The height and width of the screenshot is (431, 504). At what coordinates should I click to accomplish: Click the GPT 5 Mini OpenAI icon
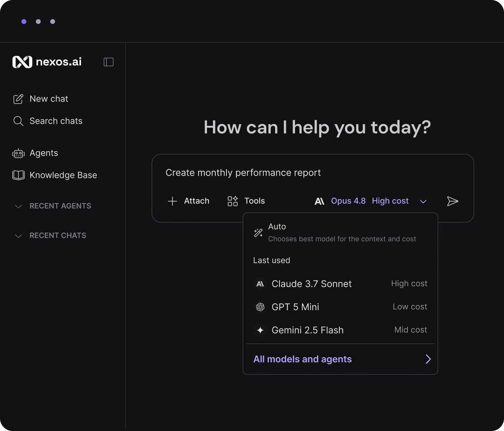[x=260, y=307]
